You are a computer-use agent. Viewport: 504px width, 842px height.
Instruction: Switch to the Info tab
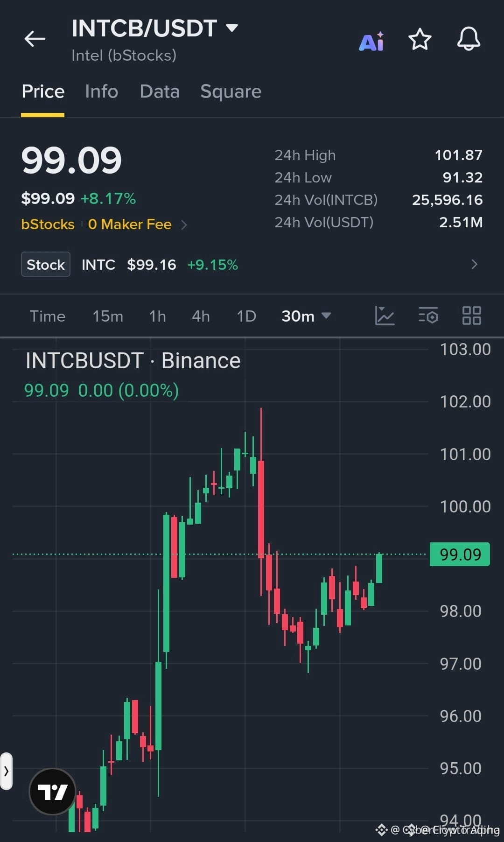(x=101, y=91)
